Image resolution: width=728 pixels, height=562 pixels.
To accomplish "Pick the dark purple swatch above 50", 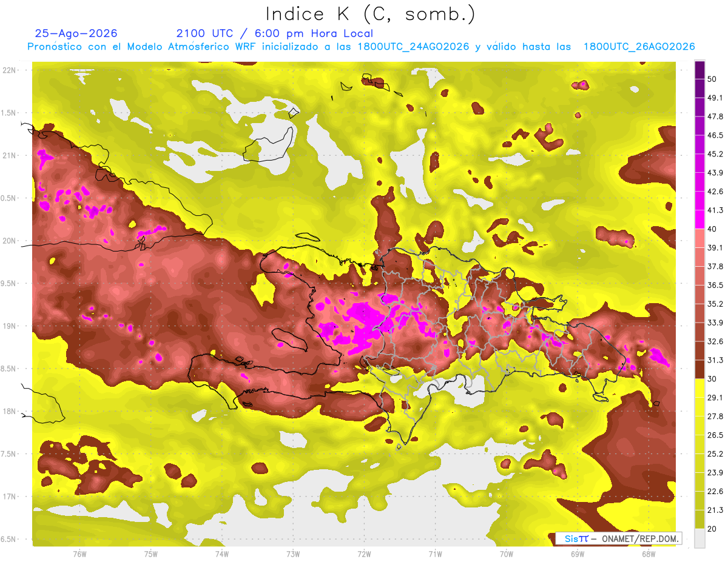I will pyautogui.click(x=699, y=70).
